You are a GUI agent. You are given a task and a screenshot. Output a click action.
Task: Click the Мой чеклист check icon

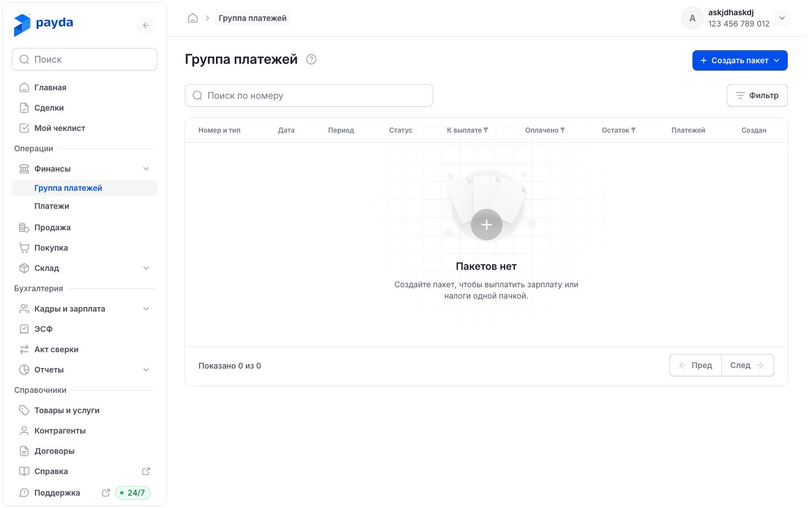click(24, 128)
